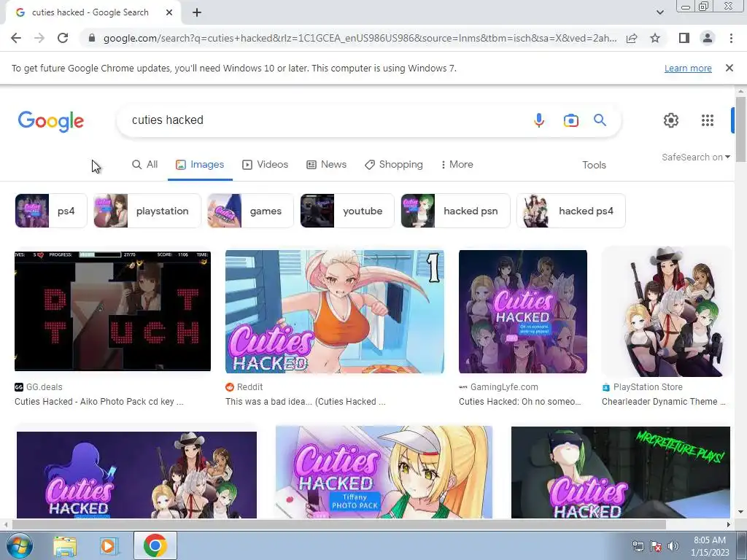This screenshot has height=560, width=747.
Task: Open 'This was a bad idea...' link
Action: [x=306, y=402]
